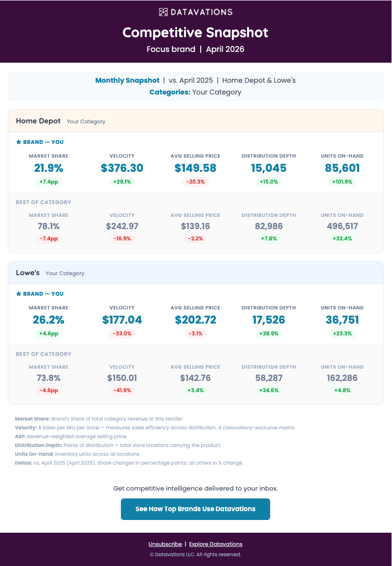Click the -33.0% delta badge
Image resolution: width=392 pixels, height=566 pixels.
(122, 333)
